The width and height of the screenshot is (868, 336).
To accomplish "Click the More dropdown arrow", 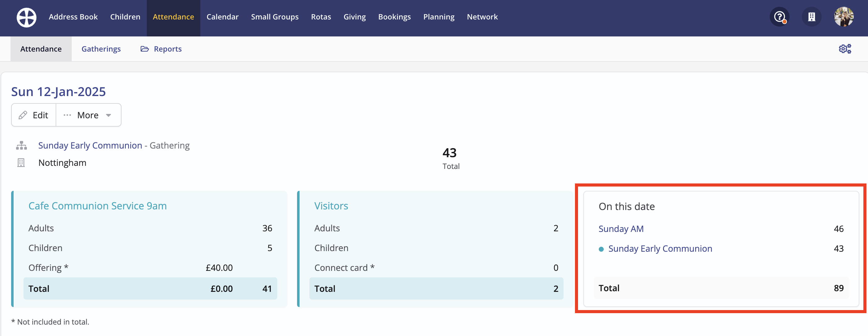I will click(108, 115).
